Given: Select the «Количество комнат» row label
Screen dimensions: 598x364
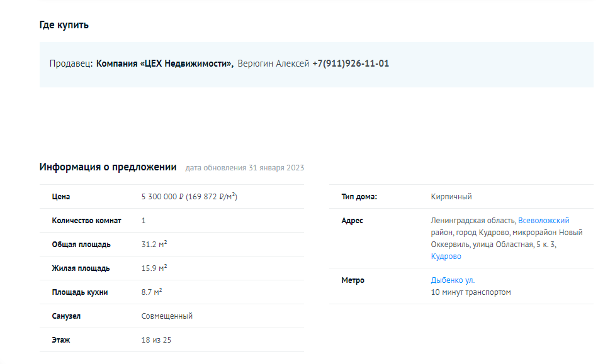Looking at the screenshot, I should [x=86, y=221].
